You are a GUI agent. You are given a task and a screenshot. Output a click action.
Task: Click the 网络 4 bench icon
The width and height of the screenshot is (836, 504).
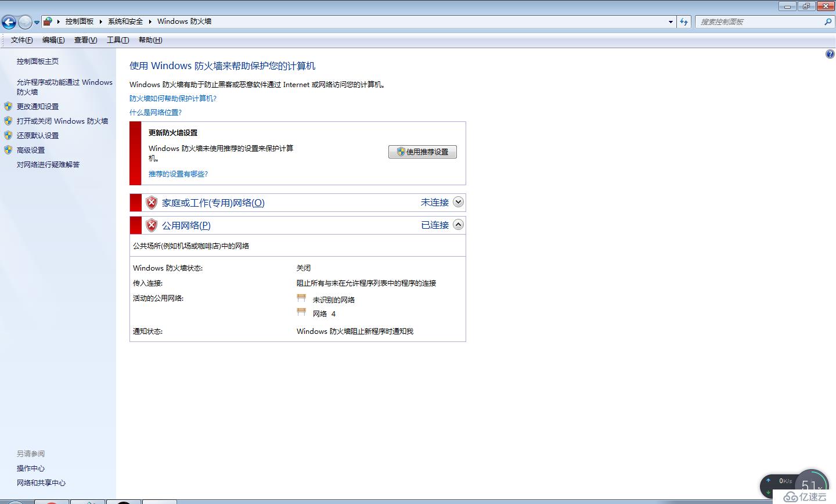pyautogui.click(x=301, y=312)
